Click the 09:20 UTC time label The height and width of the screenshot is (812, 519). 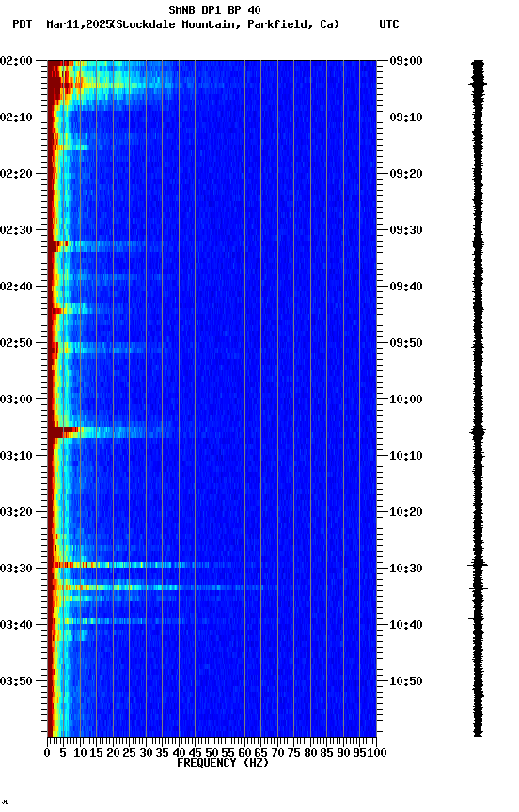(x=406, y=174)
